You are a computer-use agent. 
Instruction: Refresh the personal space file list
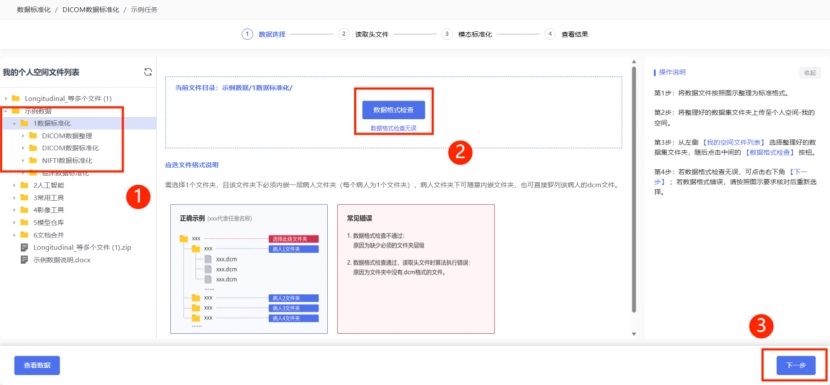coord(148,73)
